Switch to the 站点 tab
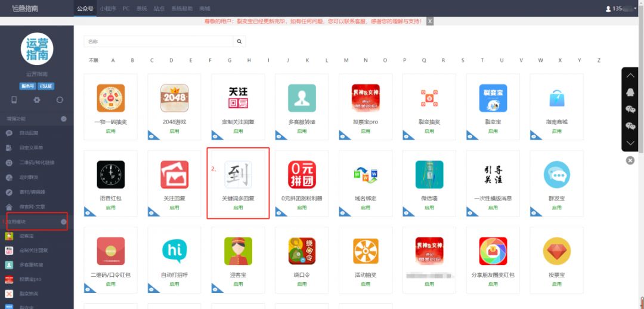 [x=159, y=8]
